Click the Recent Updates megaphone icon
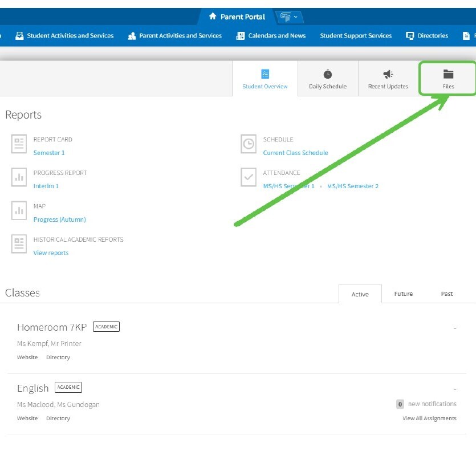The width and height of the screenshot is (476, 476). point(388,75)
